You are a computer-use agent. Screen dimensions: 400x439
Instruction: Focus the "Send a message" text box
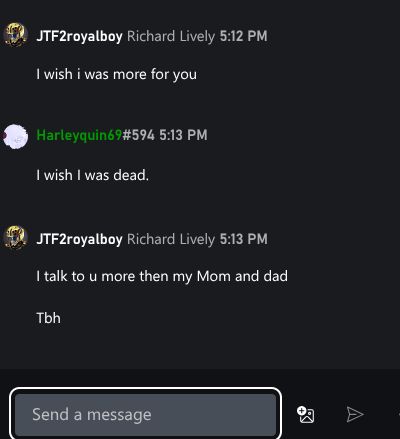click(x=146, y=414)
